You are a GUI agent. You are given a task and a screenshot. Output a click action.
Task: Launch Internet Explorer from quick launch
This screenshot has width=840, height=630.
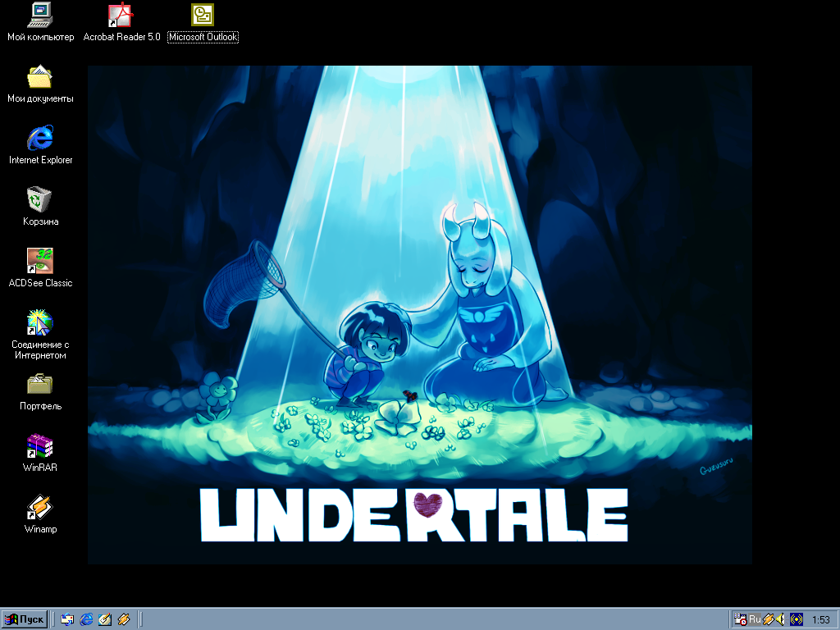86,619
